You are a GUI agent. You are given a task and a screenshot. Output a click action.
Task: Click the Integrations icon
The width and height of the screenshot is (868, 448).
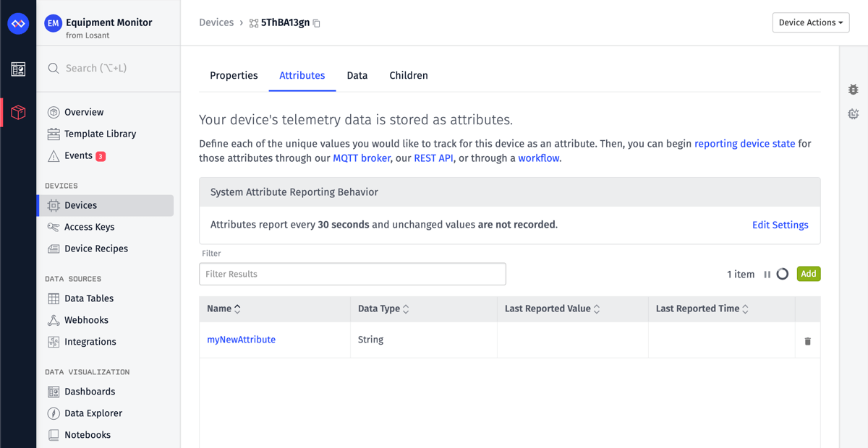(54, 342)
